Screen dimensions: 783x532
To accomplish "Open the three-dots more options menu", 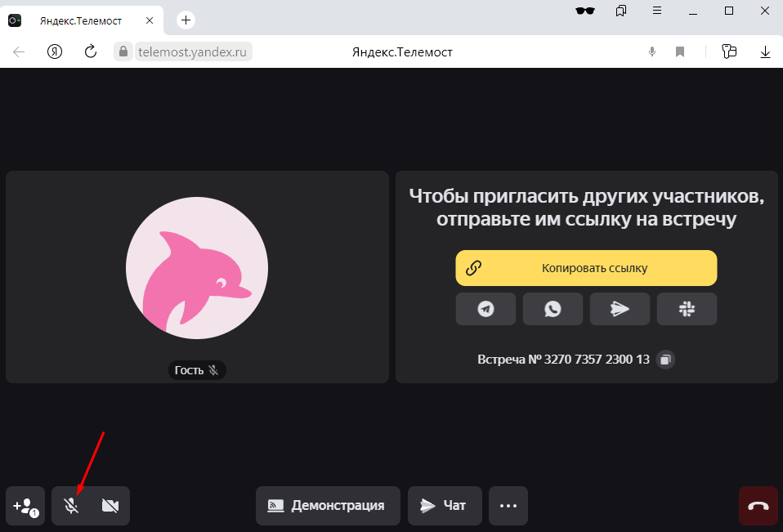I will click(x=508, y=506).
